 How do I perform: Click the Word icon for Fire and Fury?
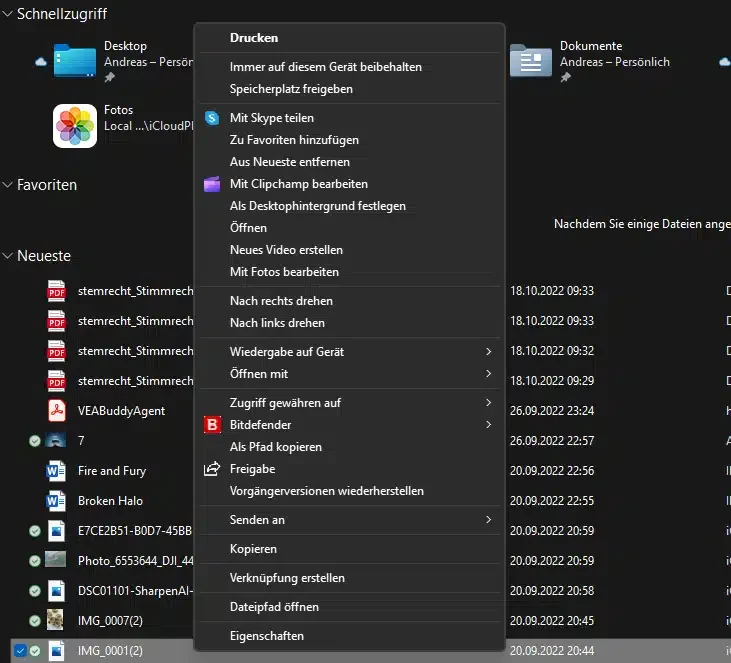(x=57, y=471)
